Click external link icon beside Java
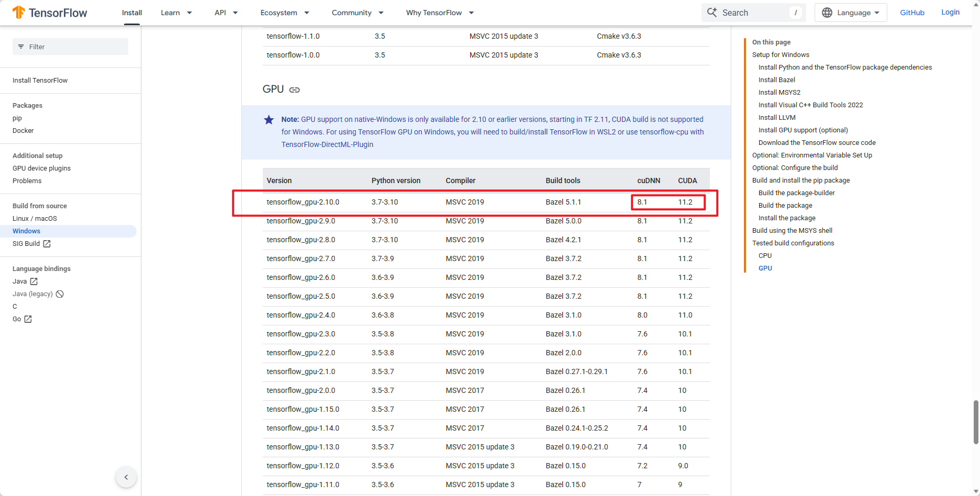 [x=34, y=281]
